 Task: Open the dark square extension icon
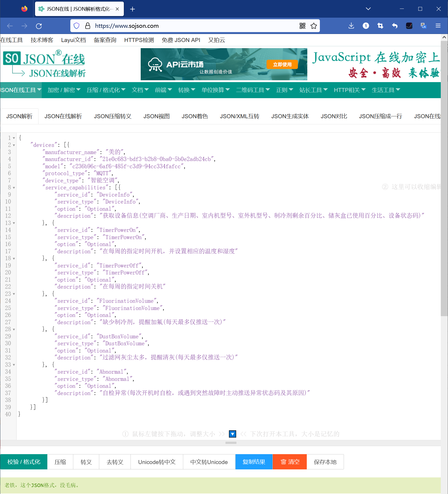[x=409, y=26]
